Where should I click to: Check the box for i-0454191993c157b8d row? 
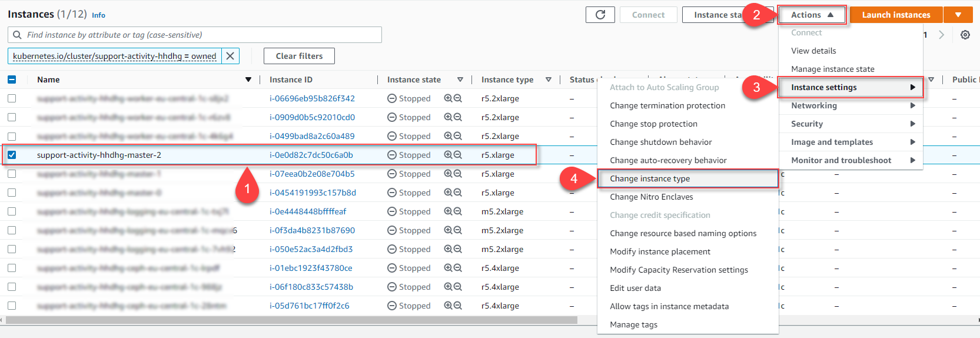12,193
